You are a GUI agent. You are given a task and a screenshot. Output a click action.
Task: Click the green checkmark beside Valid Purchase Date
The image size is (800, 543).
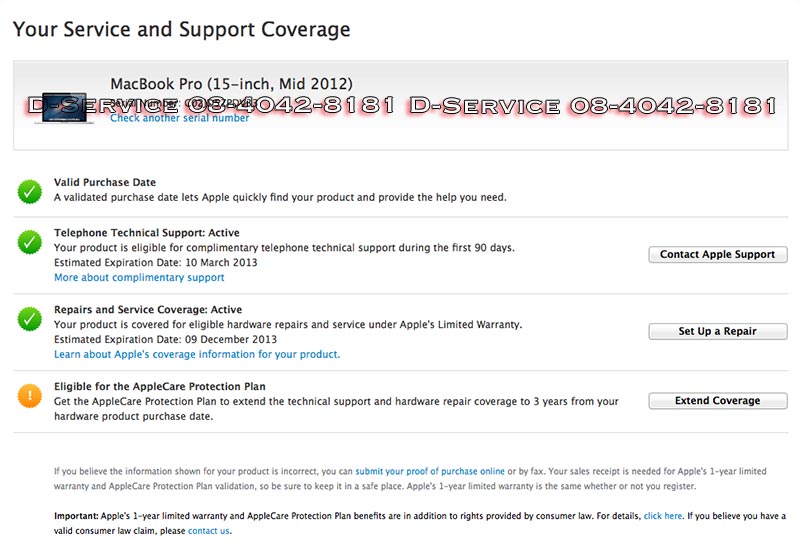coord(29,190)
